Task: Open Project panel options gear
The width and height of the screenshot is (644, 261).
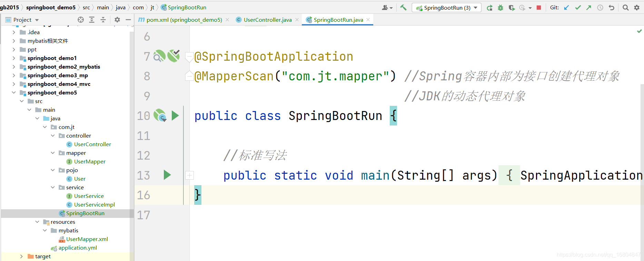Action: click(117, 20)
